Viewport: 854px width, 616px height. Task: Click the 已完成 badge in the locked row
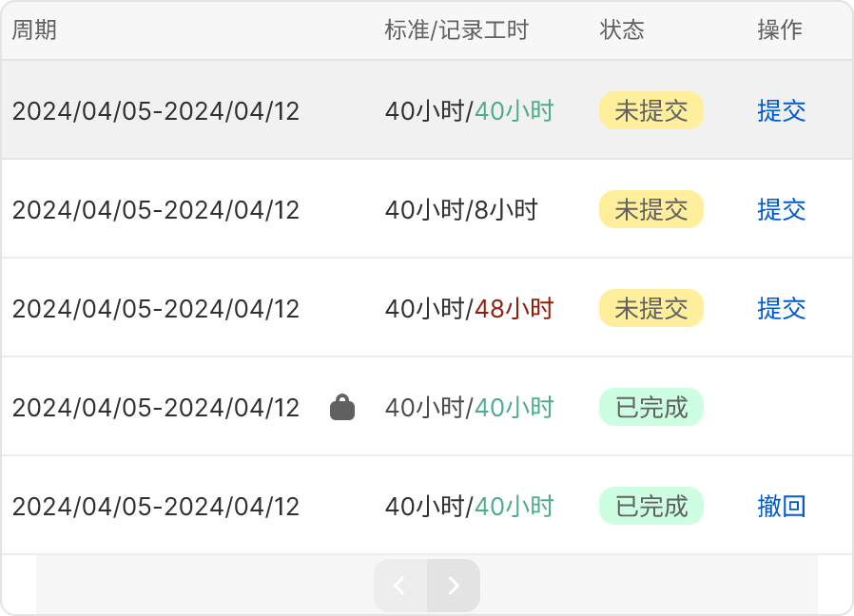(x=650, y=408)
